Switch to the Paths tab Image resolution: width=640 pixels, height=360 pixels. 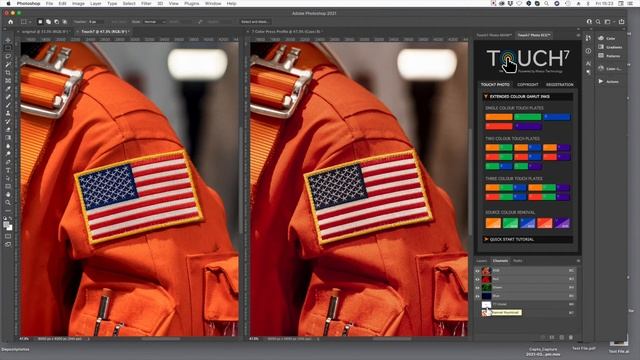(x=518, y=261)
